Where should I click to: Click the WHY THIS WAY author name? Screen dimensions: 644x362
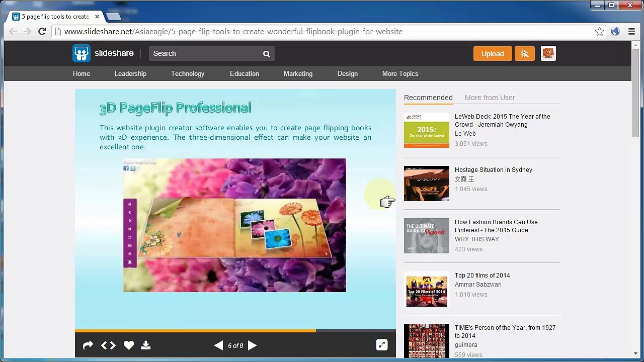click(x=477, y=239)
